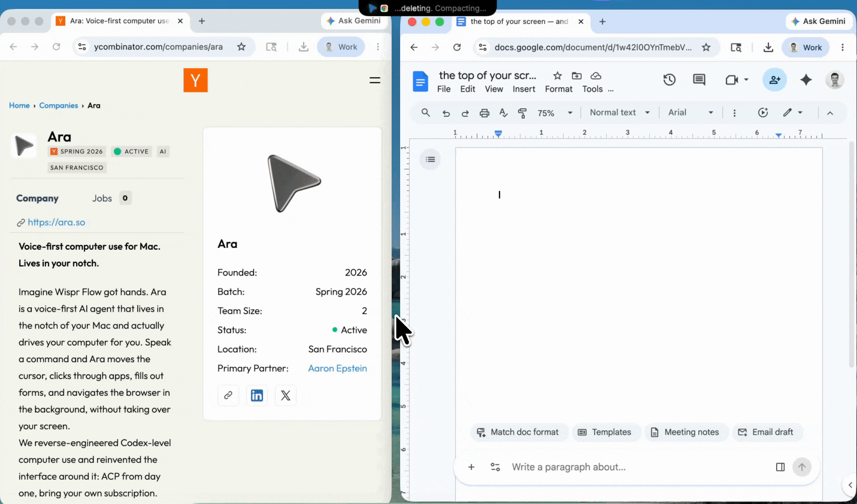Open version history clock icon
Image resolution: width=857 pixels, height=504 pixels.
[669, 80]
